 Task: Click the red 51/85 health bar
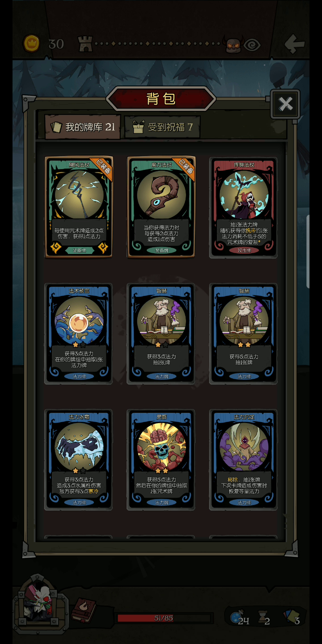[x=164, y=618]
